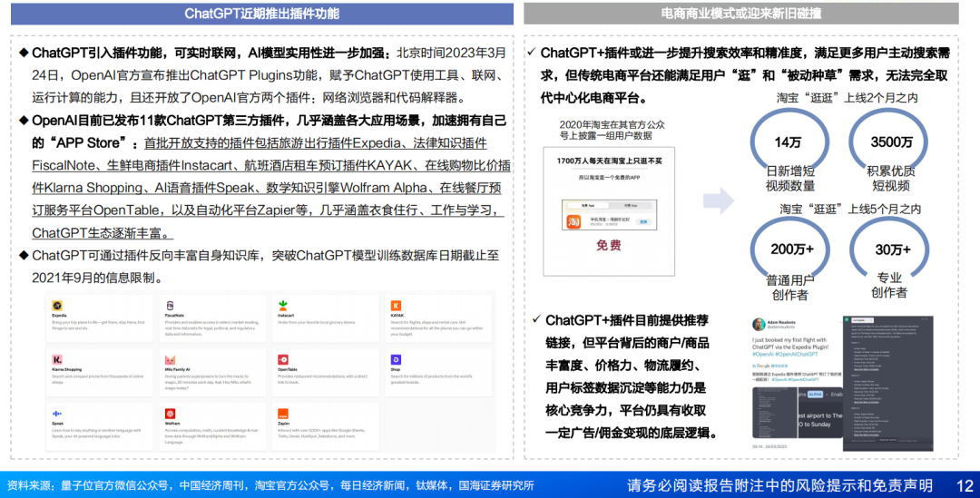
Task: Click the tweet timestamp '09:14 · 24/03/2023'
Action: (769, 447)
